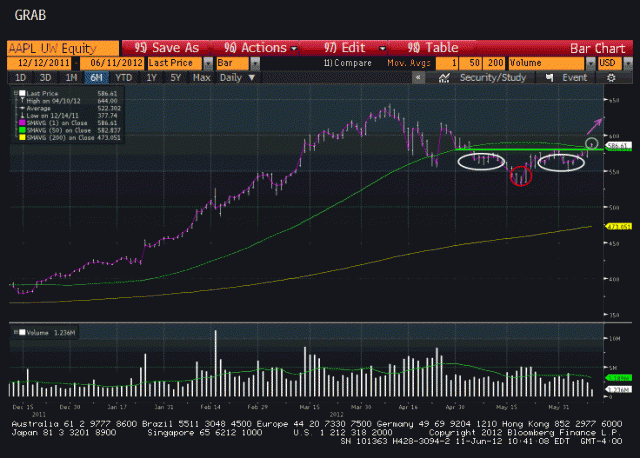Click the AAPL UW Equity security field
Image resolution: width=640 pixels, height=458 pixels.
(63, 48)
